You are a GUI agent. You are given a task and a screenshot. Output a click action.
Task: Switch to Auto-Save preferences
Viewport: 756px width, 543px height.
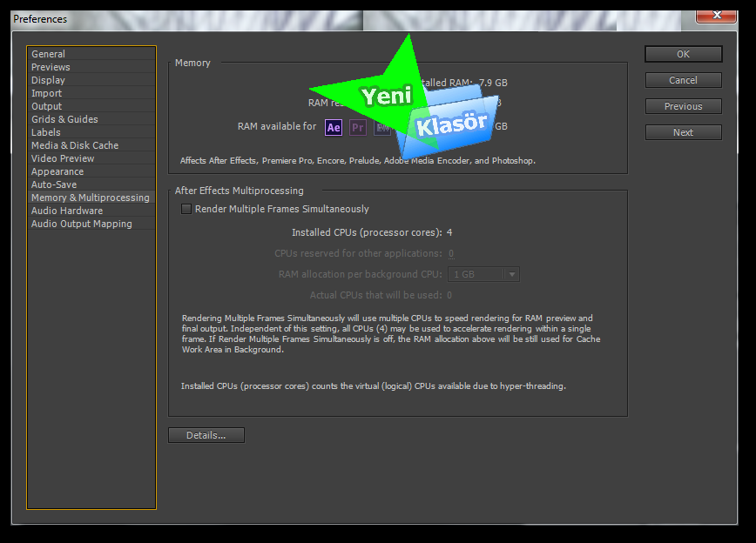(54, 184)
